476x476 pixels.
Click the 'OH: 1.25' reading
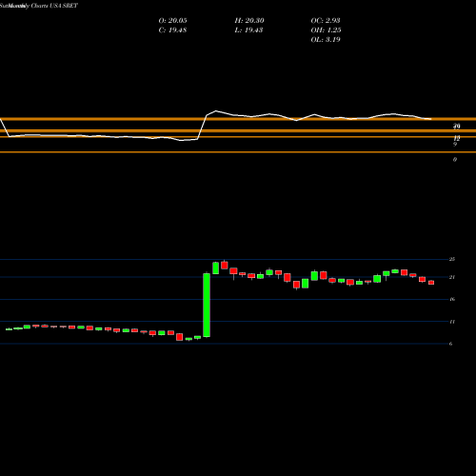pyautogui.click(x=326, y=30)
